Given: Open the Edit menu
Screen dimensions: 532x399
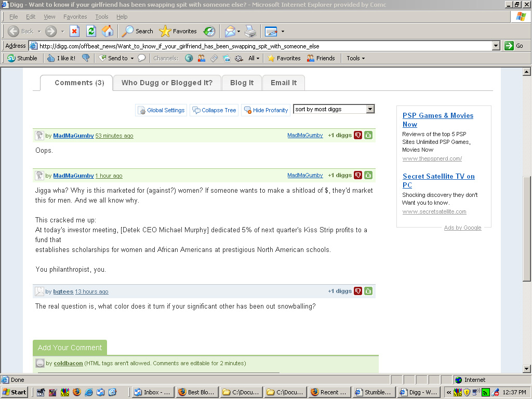Looking at the screenshot, I should pos(31,17).
